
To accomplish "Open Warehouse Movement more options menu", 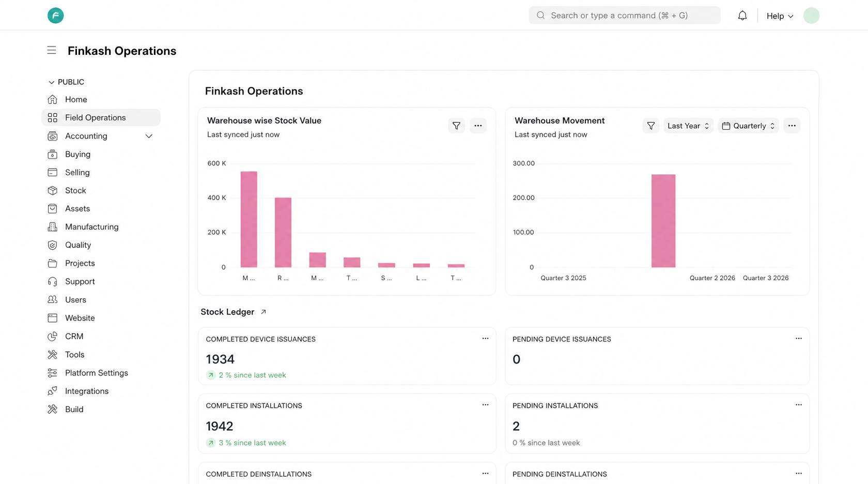I will [792, 126].
